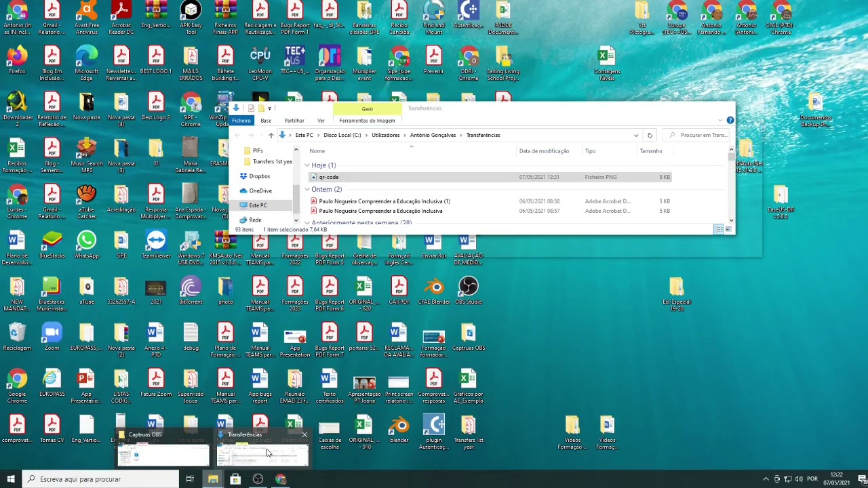Viewport: 868px width, 488px height.
Task: Click the File Explorer taskbar icon
Action: point(213,479)
